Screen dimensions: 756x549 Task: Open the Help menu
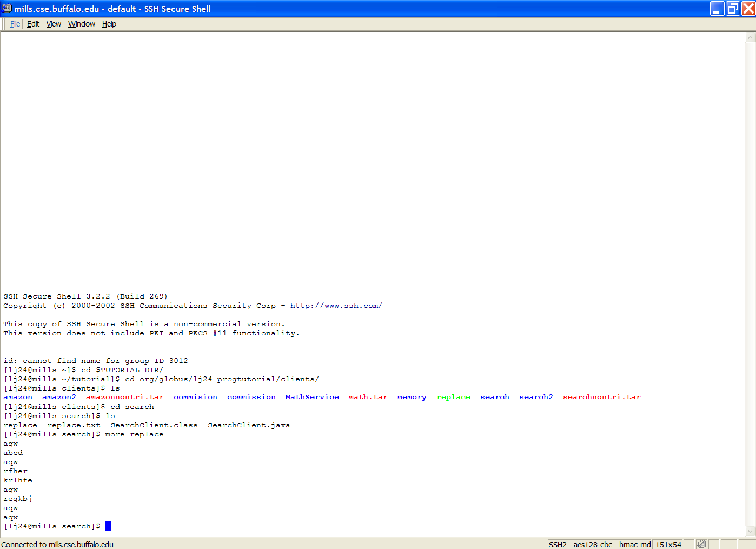coord(109,24)
